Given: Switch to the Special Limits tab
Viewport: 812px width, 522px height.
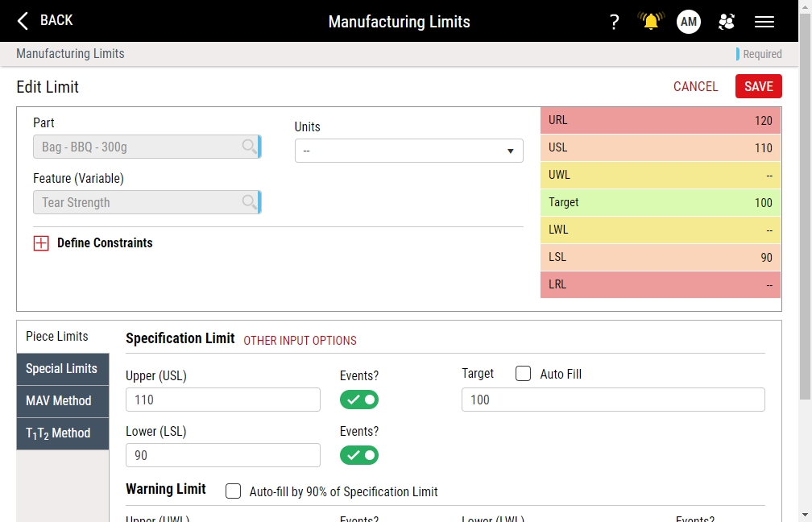Looking at the screenshot, I should 63,369.
